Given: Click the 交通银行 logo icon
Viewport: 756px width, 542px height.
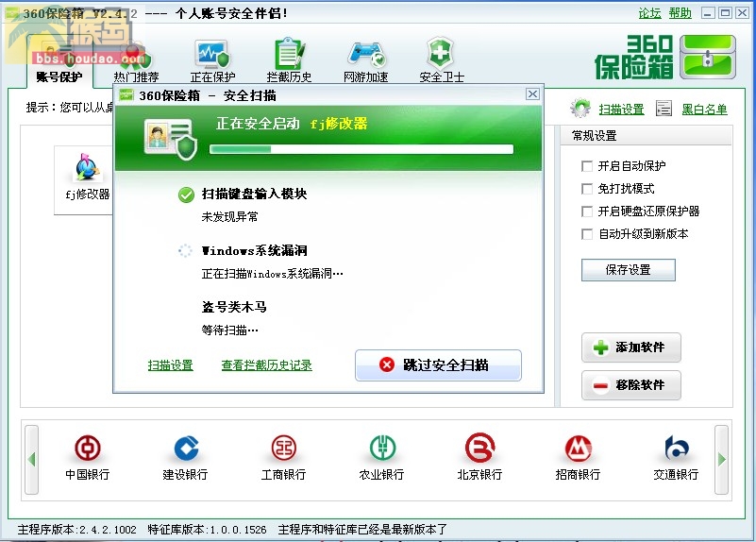Looking at the screenshot, I should point(677,448).
